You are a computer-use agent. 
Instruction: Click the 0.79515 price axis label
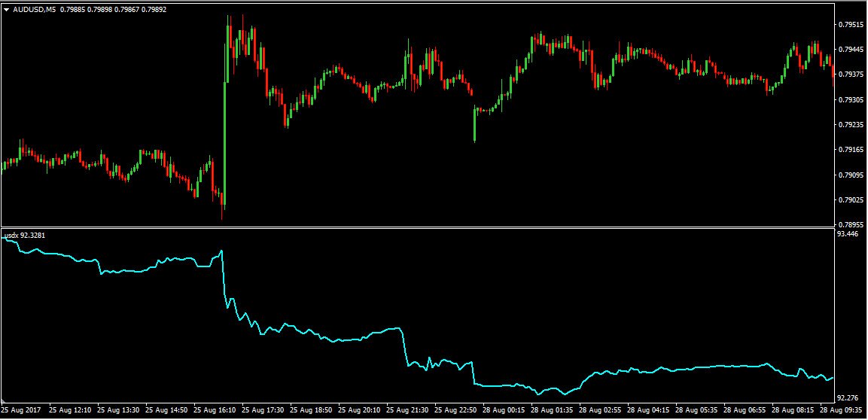pos(850,25)
